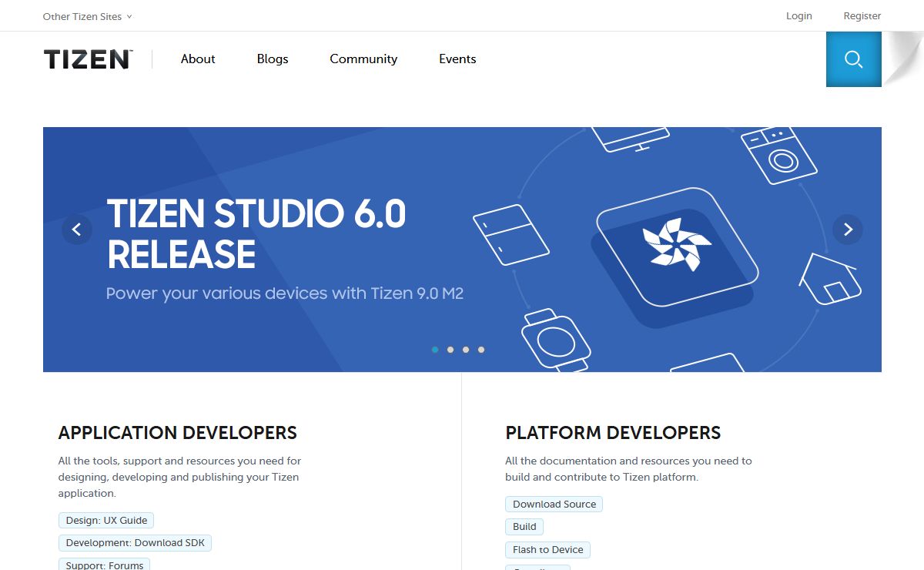
Task: Click the "All the documentation and resources" paragraph
Action: tap(628, 469)
